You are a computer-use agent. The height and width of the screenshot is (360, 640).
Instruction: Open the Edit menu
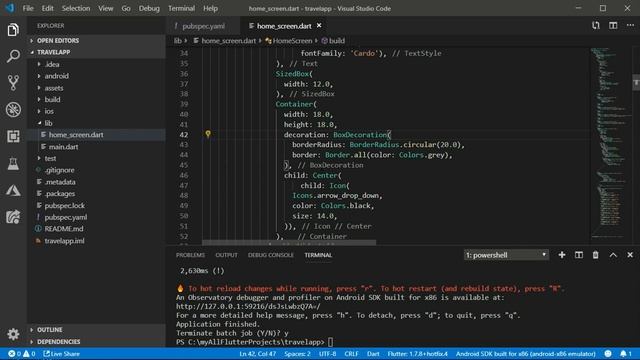(47, 8)
